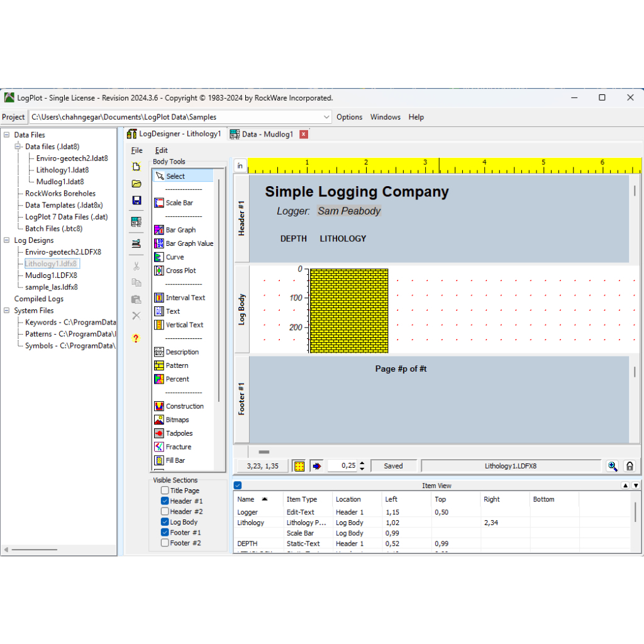
Task: Increase the grid spacing value stepper
Action: (x=362, y=464)
